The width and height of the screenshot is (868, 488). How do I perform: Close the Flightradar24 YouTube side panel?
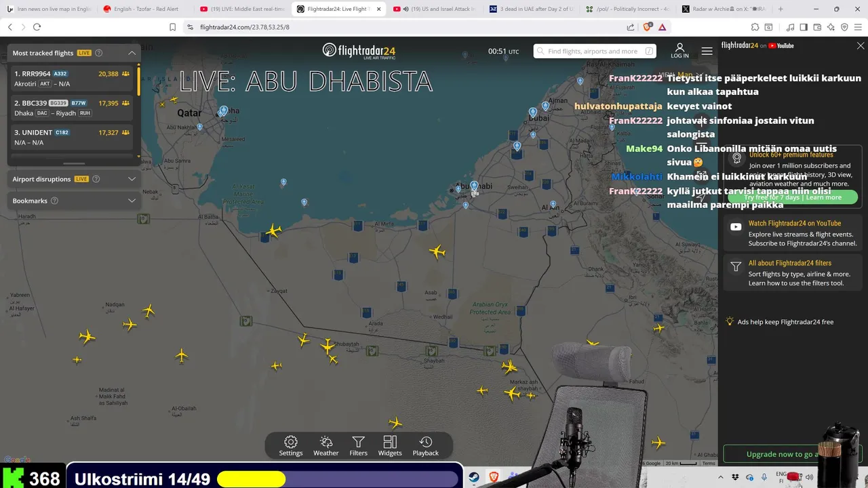coord(861,45)
